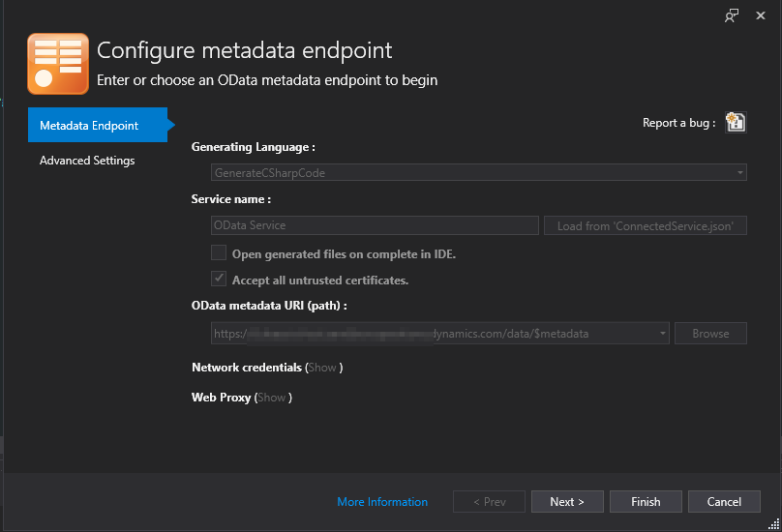Expand the OData metadata URI dropdown arrow
782x532 pixels.
click(662, 333)
